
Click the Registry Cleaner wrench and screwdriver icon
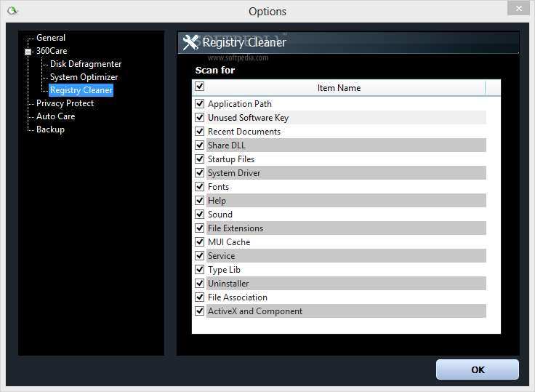[190, 42]
